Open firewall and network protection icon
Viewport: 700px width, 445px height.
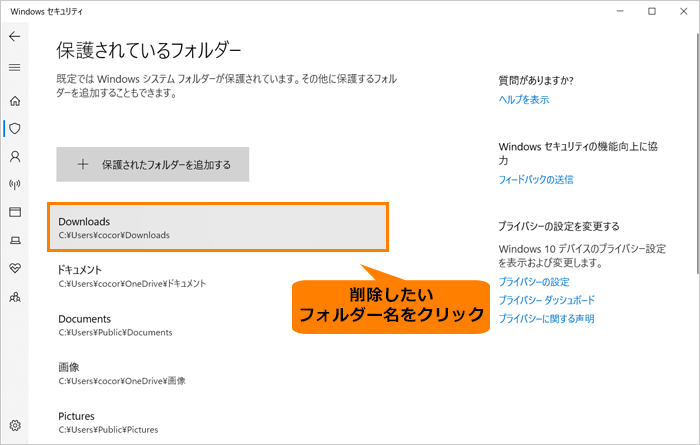pyautogui.click(x=15, y=184)
